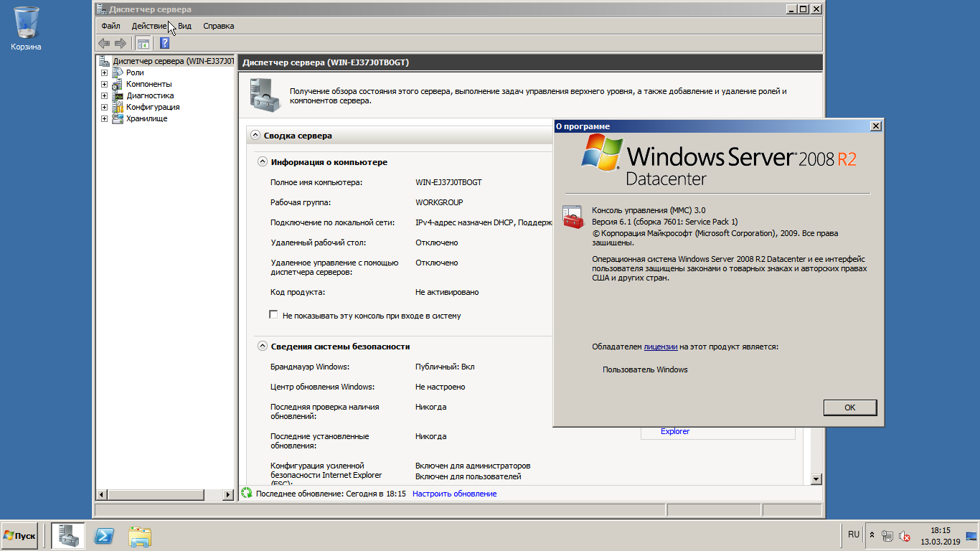This screenshot has height=551, width=980.
Task: Collapse the Сводка сервера section
Action: (255, 135)
